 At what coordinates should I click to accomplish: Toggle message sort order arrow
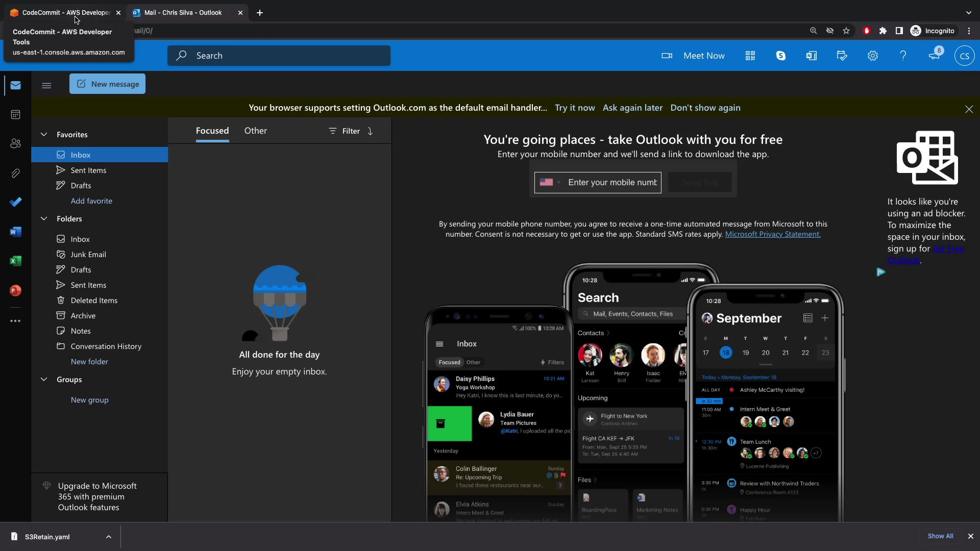[371, 131]
